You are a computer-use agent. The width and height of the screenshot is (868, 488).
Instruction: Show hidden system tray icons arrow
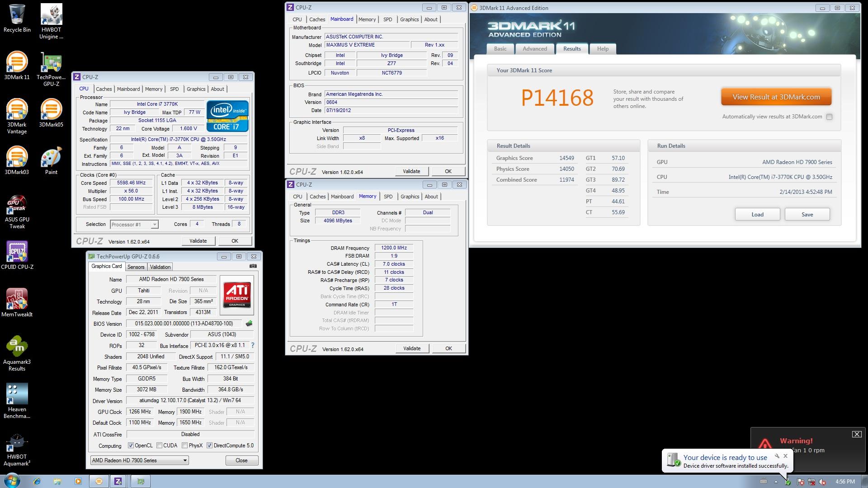776,482
